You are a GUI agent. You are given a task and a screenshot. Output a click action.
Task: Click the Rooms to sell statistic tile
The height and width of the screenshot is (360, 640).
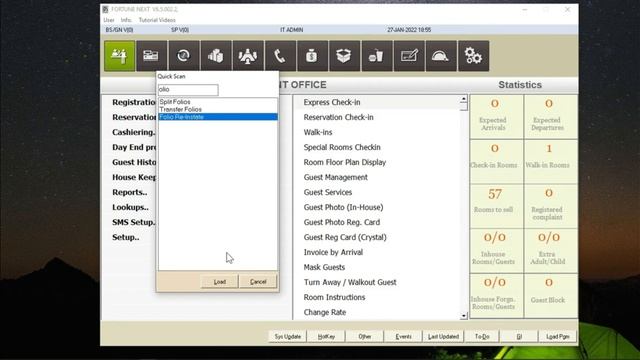click(496, 206)
